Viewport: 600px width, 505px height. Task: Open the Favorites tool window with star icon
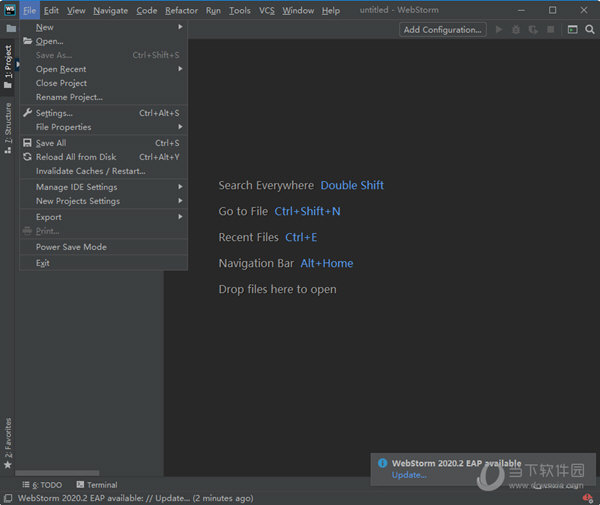coord(8,443)
